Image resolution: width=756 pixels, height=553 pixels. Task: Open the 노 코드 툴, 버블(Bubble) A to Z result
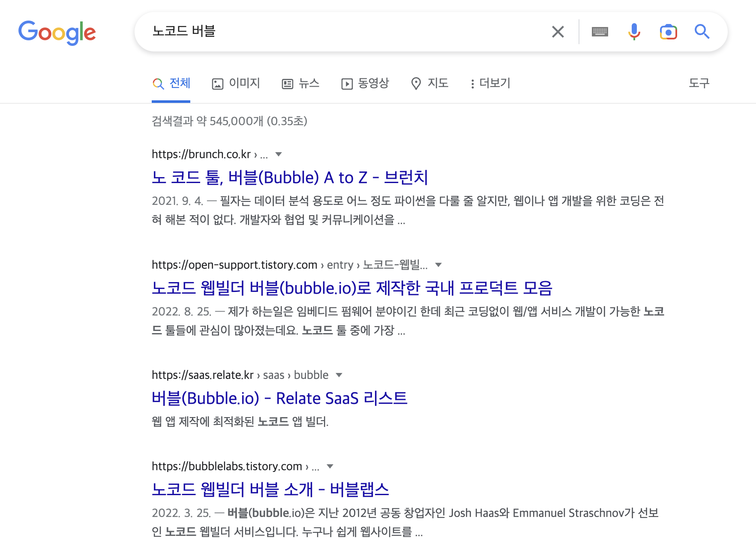[x=290, y=177]
